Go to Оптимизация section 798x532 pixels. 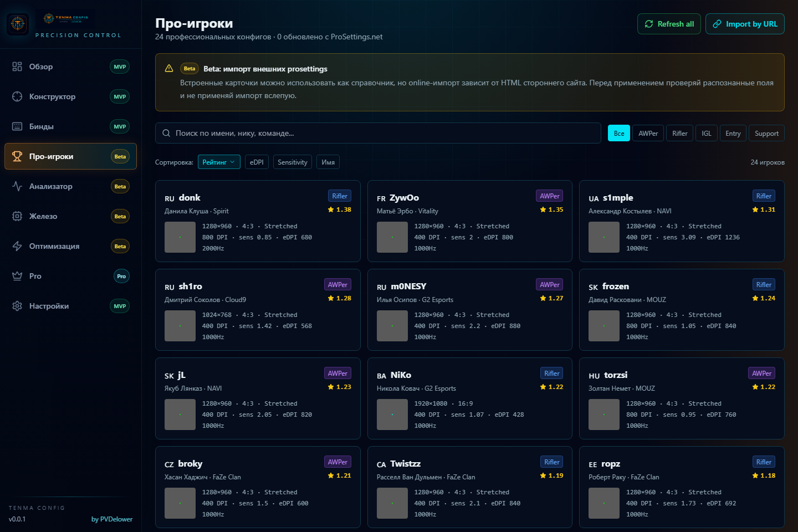pos(70,246)
